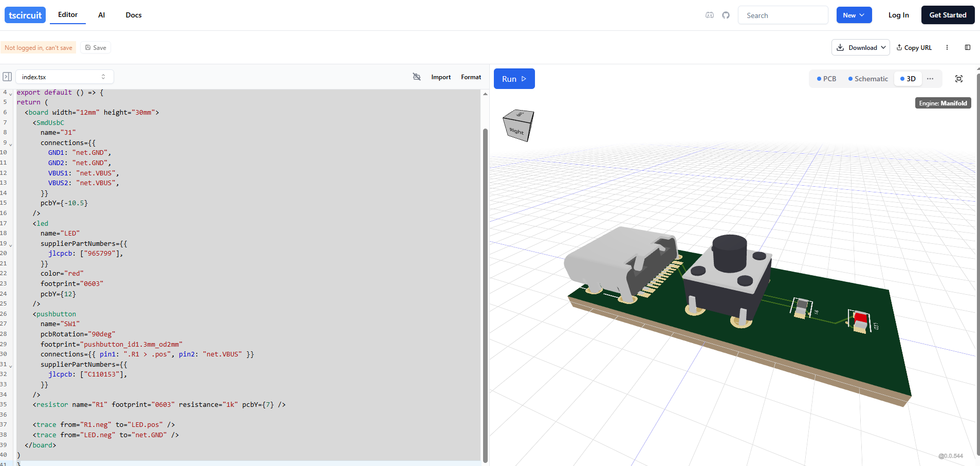Click the tscircuit logo
Screen dimensions: 980x466
(x=25, y=15)
